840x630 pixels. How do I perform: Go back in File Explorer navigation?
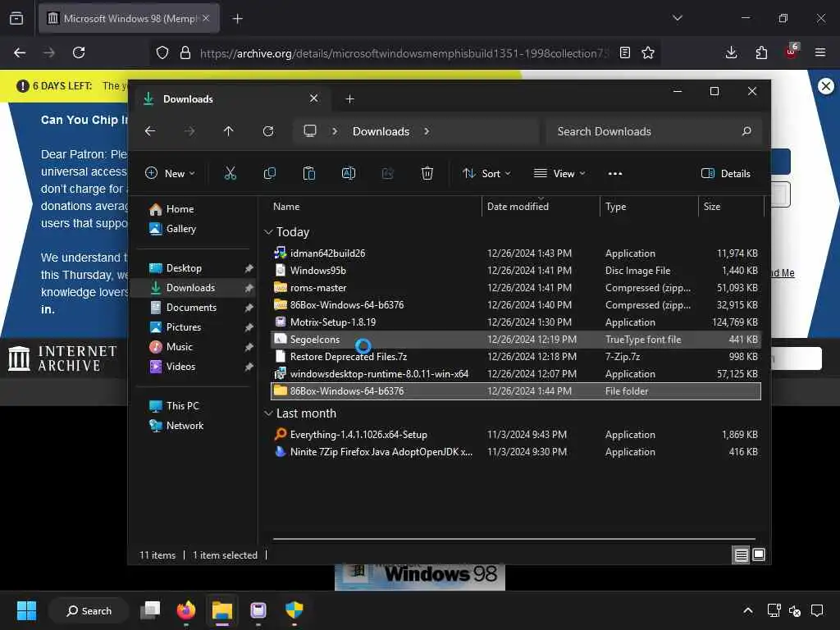[151, 131]
